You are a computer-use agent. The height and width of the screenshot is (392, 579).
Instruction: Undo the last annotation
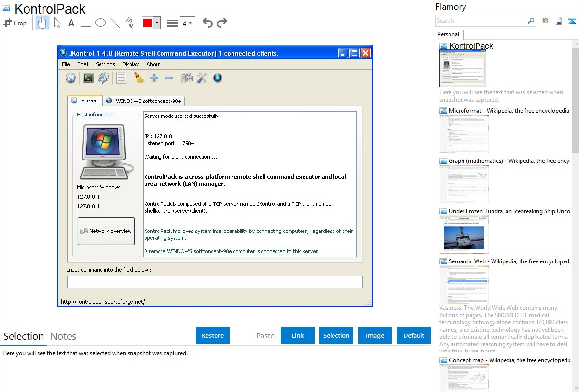click(x=207, y=23)
